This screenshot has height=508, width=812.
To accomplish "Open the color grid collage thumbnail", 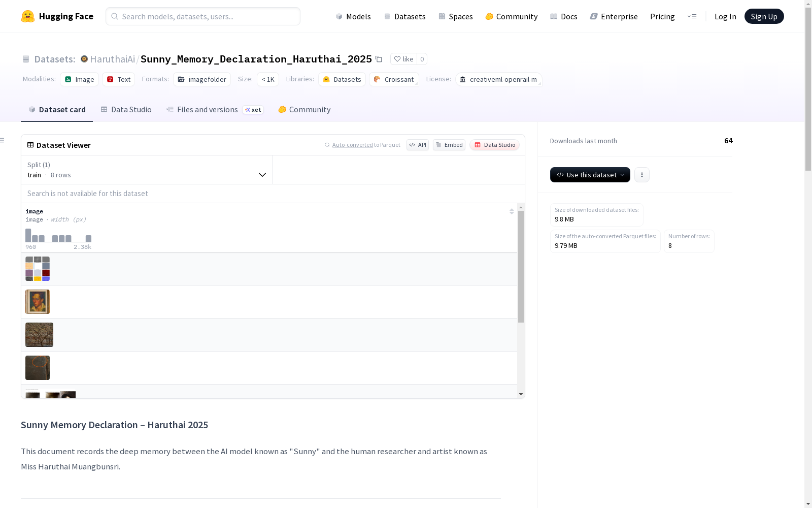I will (38, 269).
